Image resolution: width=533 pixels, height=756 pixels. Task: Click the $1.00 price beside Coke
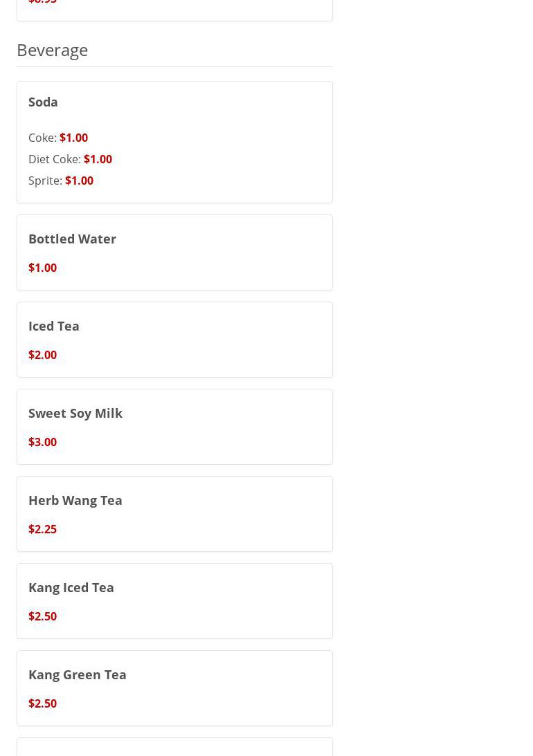pyautogui.click(x=73, y=138)
